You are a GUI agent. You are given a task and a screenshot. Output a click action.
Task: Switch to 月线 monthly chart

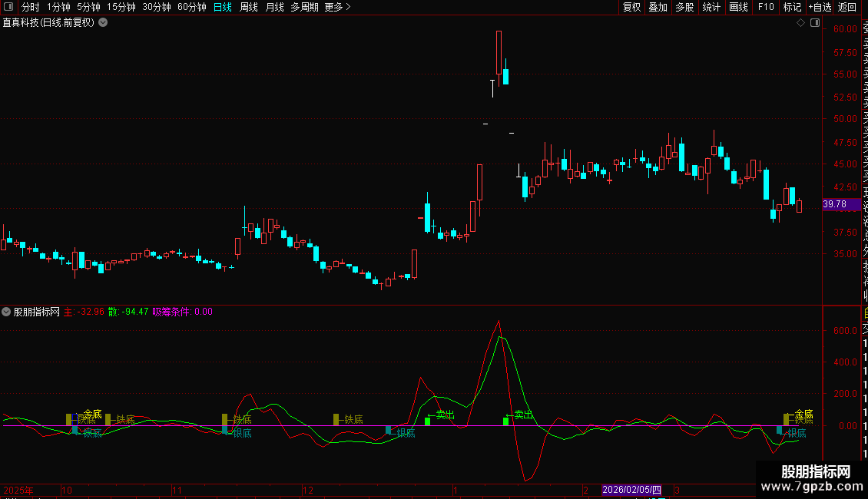(x=274, y=7)
